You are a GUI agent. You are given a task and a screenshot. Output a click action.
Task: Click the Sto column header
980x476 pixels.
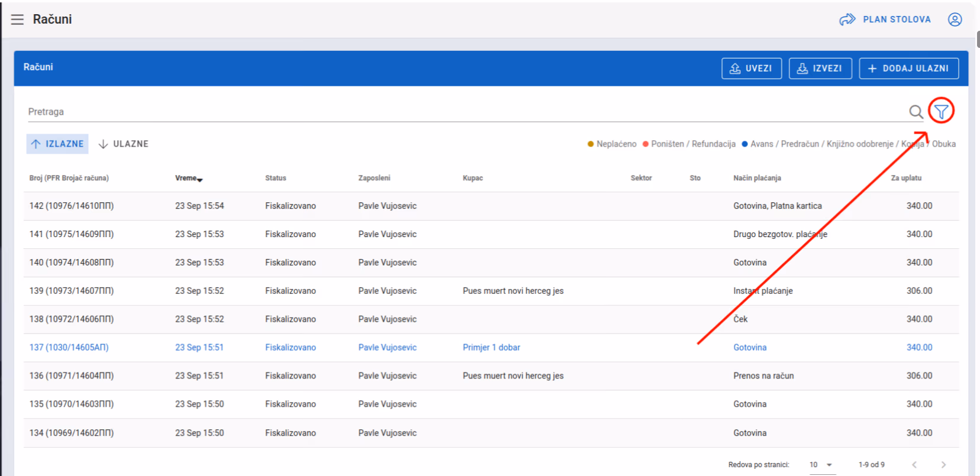pos(695,178)
